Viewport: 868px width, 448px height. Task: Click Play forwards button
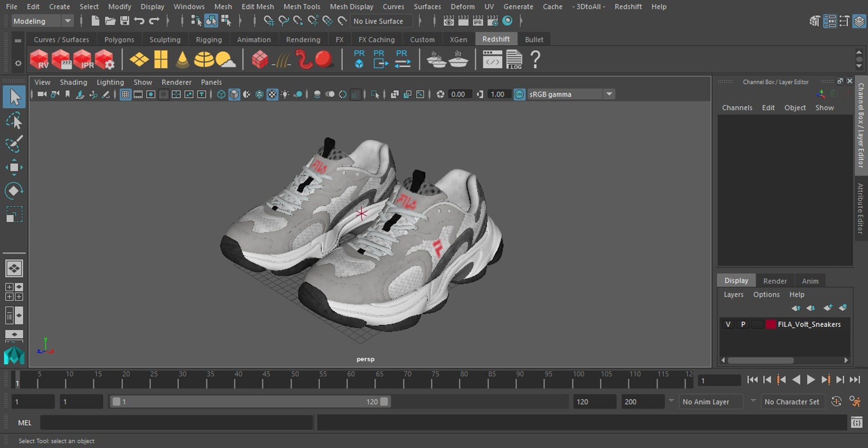(x=811, y=380)
